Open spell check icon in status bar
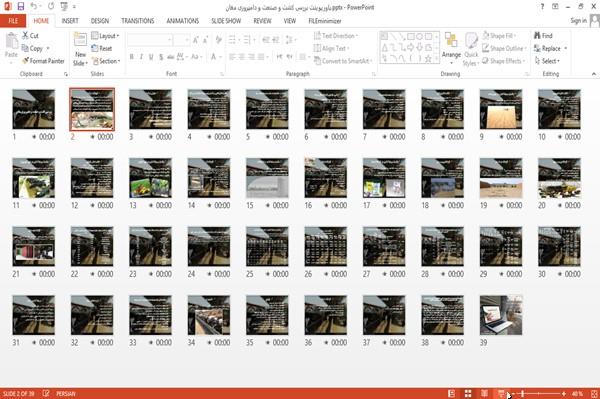 [46, 393]
